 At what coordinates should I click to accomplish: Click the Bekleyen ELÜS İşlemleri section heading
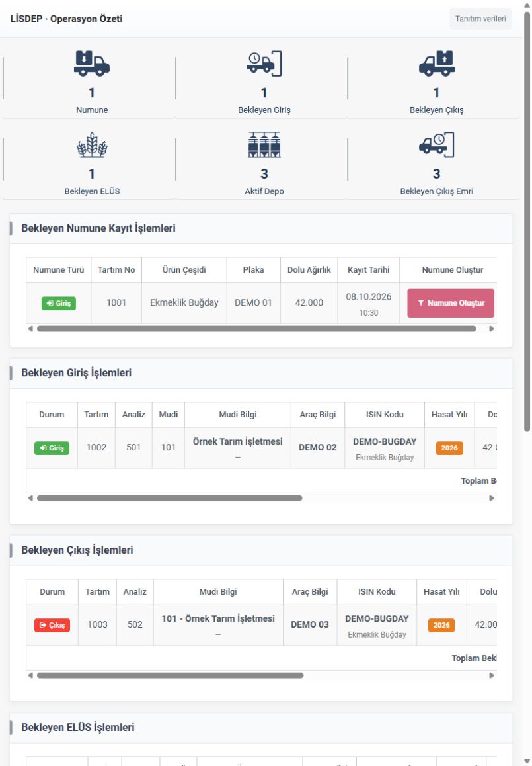[x=78, y=728]
